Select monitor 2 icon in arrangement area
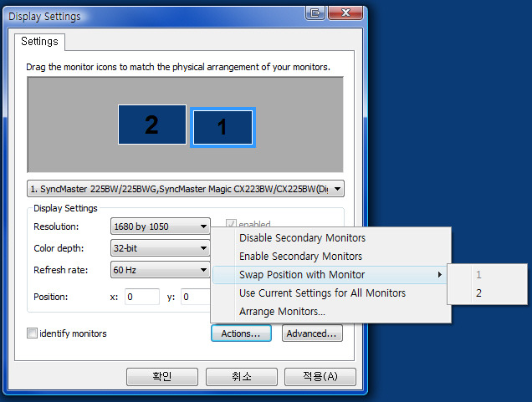 tap(152, 125)
